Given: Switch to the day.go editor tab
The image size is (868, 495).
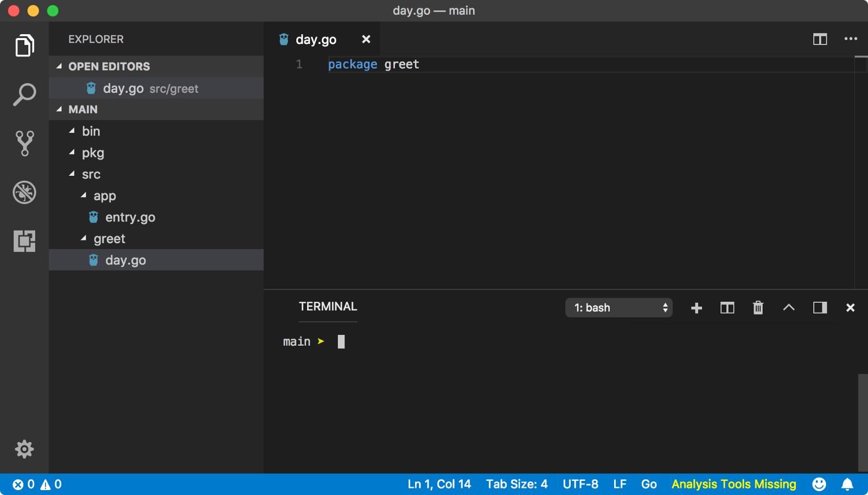Looking at the screenshot, I should point(322,39).
